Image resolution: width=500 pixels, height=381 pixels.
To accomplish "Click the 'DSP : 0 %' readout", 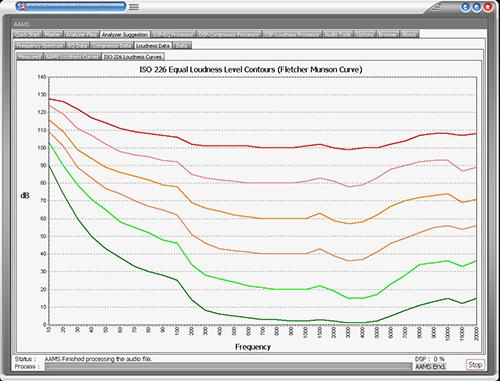I will coord(430,359).
